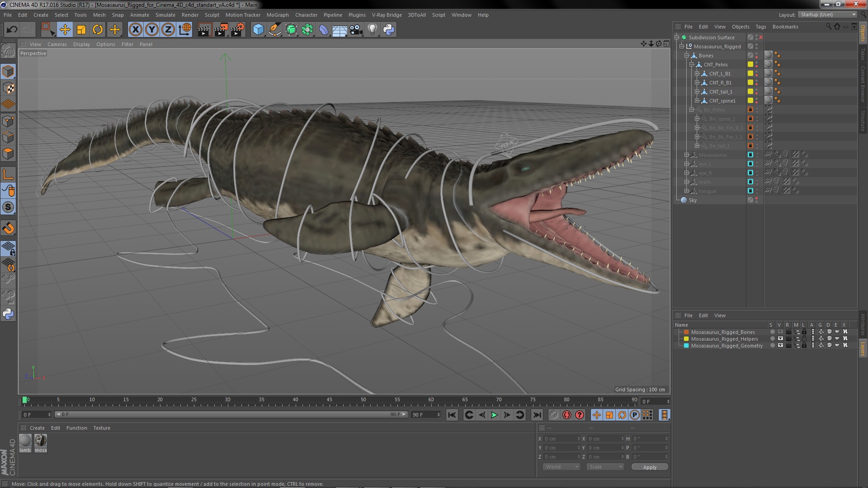The image size is (868, 488).
Task: Expand Mosasaurus_Rigged object tree
Action: tap(681, 47)
